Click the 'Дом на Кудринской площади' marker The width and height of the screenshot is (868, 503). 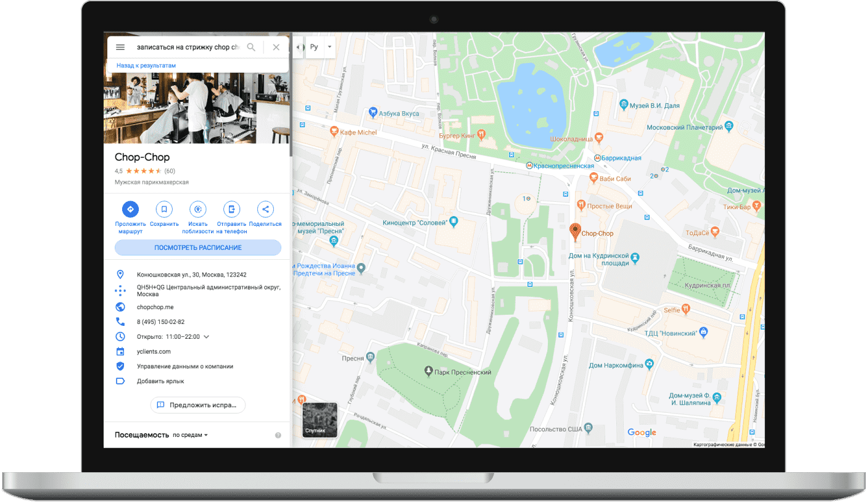[x=635, y=257]
